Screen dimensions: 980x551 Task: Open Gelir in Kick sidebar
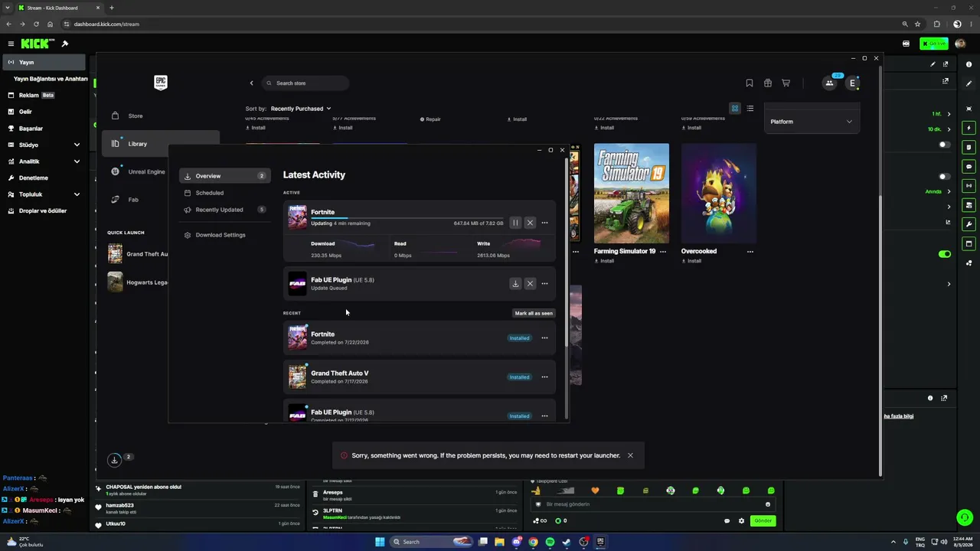coord(44,112)
